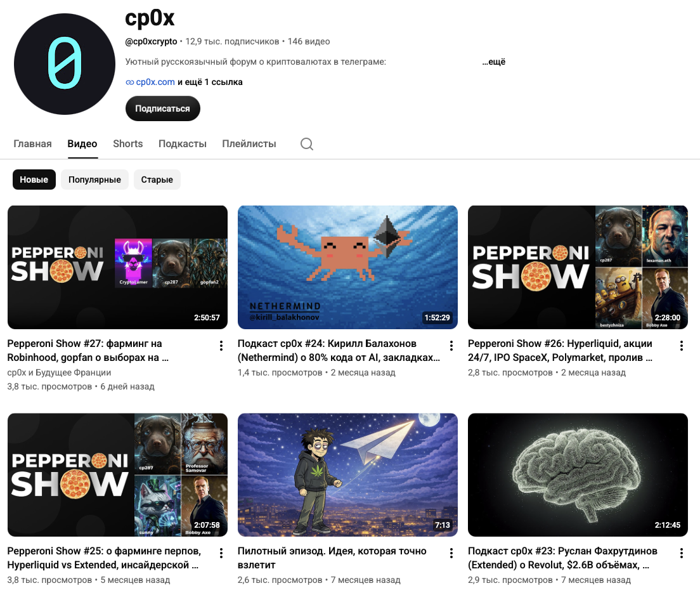
Task: Sort videos by Старые chip
Action: [x=157, y=180]
